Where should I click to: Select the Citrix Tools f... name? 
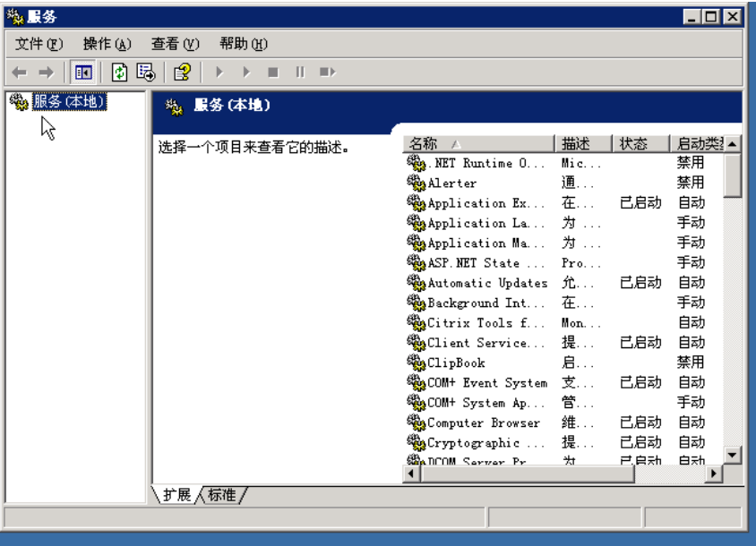486,323
